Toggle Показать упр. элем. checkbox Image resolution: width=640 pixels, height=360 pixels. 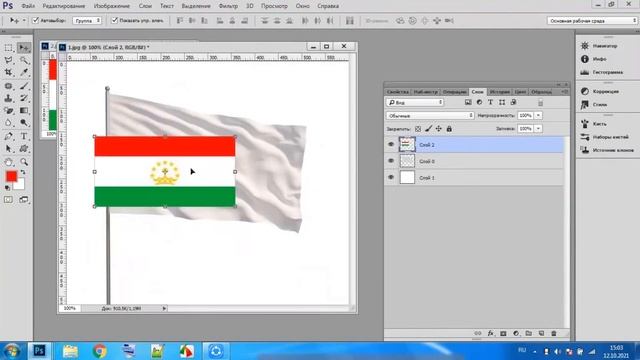tap(115, 20)
